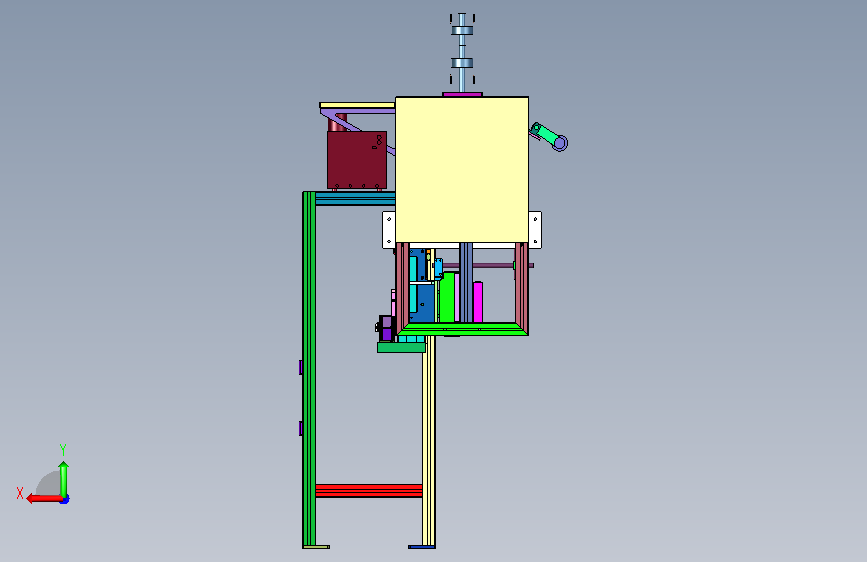Select the tall green vertical frame post
Image resolution: width=867 pixels, height=562 pixels.
coord(309,369)
